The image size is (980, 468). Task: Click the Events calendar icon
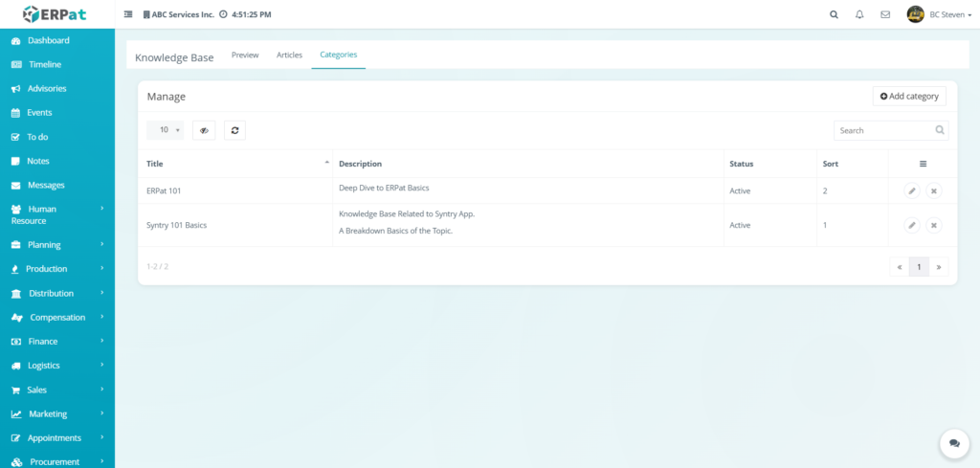click(15, 113)
